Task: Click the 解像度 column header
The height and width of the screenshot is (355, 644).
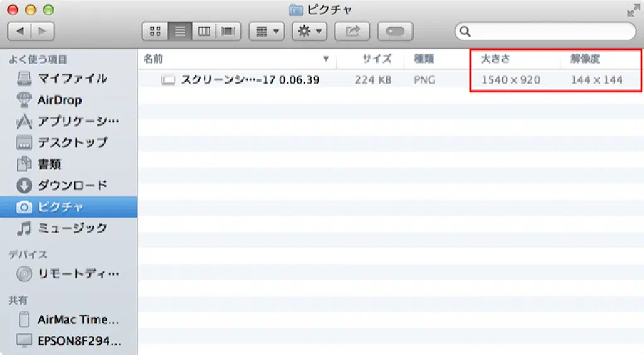Action: point(585,59)
